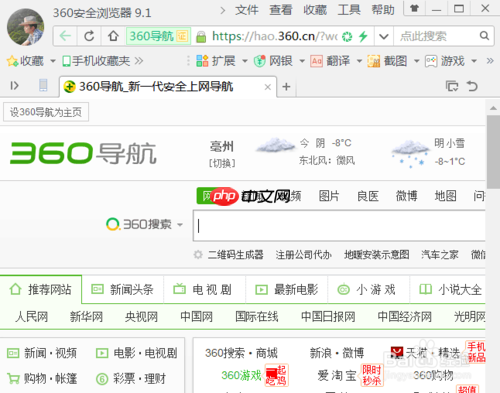Open the 文件 menu
Image resolution: width=500 pixels, height=393 pixels.
click(247, 10)
